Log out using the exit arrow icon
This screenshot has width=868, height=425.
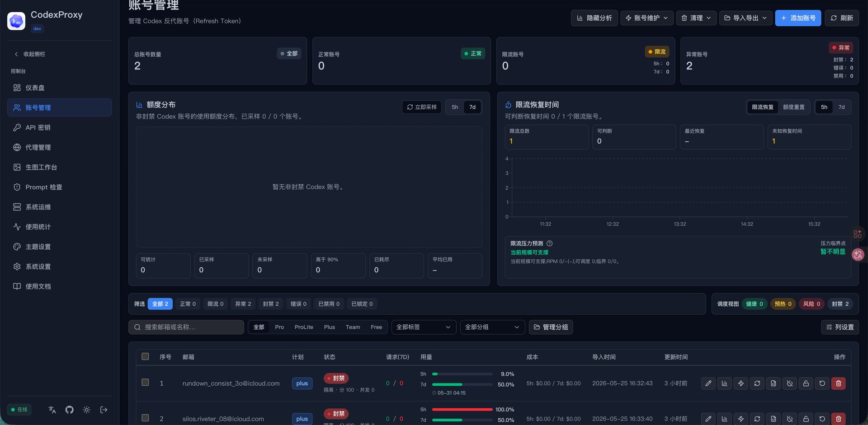click(104, 410)
